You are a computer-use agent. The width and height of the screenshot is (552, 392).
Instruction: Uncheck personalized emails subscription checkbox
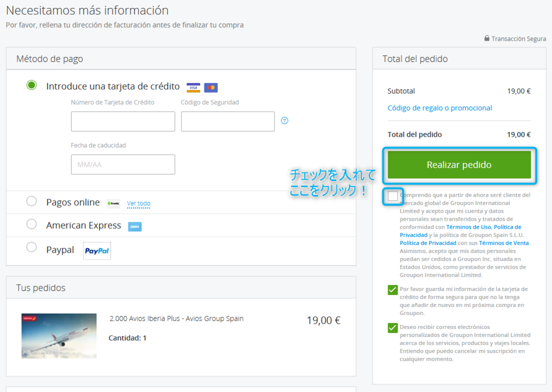tap(392, 328)
